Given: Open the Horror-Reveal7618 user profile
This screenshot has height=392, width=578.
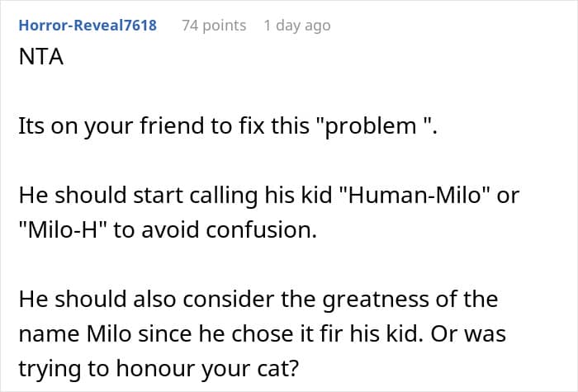Looking at the screenshot, I should pyautogui.click(x=88, y=25).
